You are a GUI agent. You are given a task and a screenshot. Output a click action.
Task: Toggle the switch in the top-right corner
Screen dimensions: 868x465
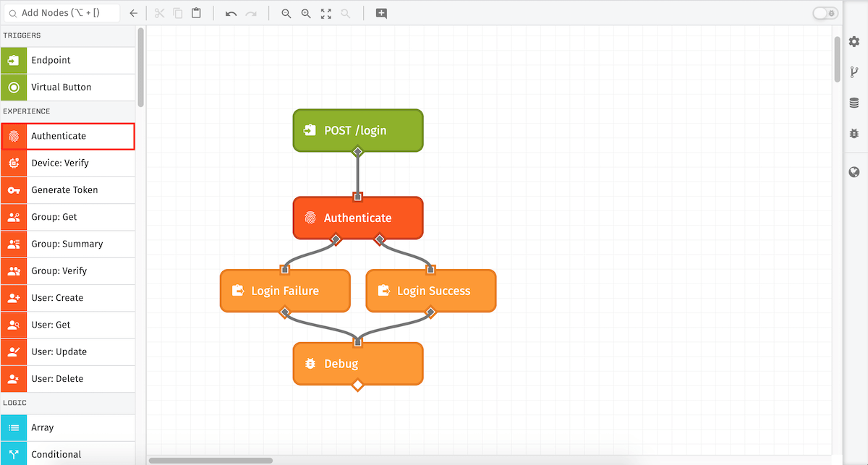(x=825, y=13)
